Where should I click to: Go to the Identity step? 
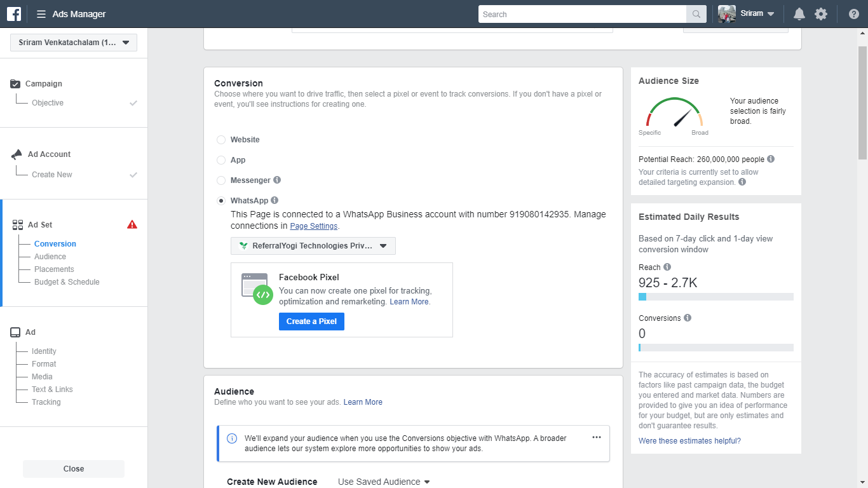(x=44, y=351)
